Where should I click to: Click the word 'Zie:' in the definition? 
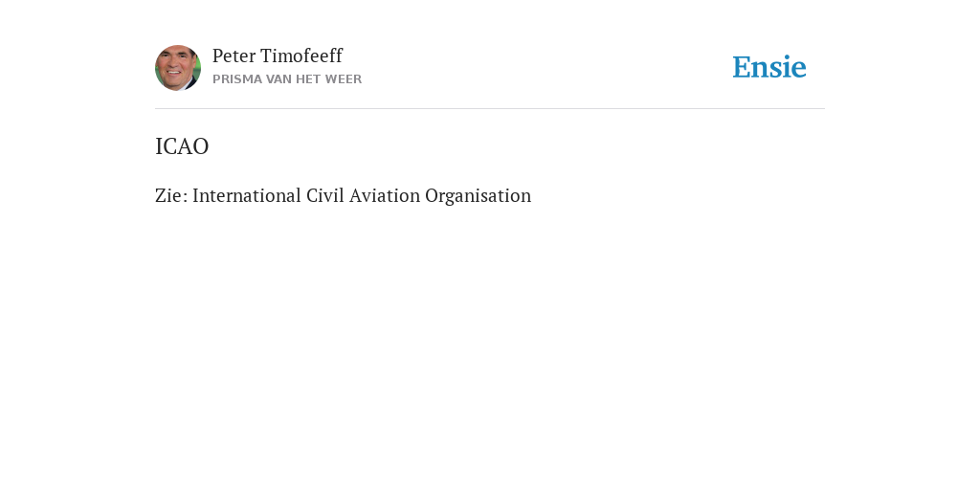[x=171, y=195]
